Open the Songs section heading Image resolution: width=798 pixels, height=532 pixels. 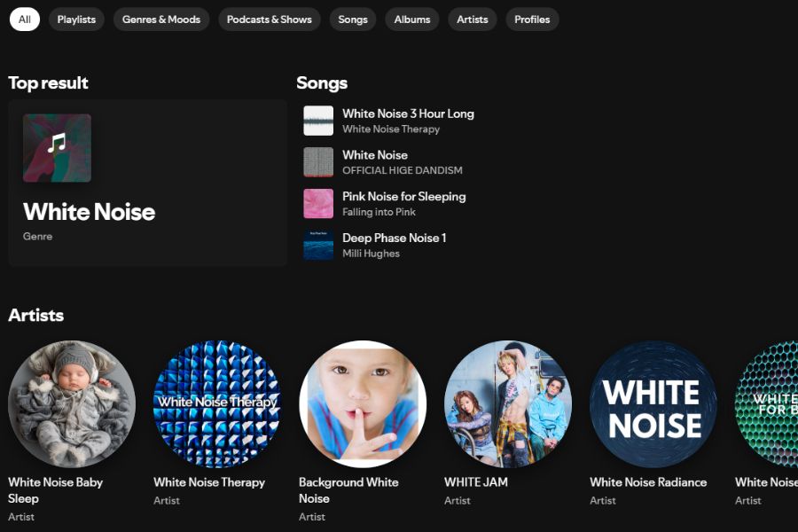point(322,82)
